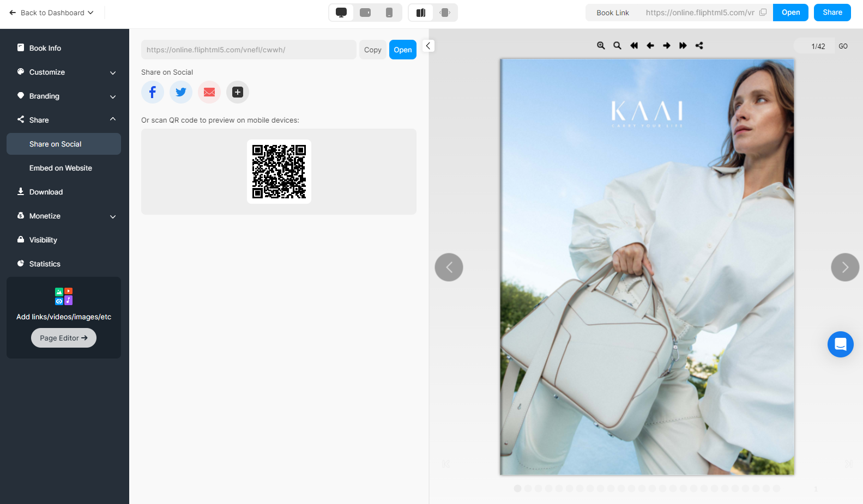Click the page thumbnail dots strip
This screenshot has width=863, height=504.
647,488
